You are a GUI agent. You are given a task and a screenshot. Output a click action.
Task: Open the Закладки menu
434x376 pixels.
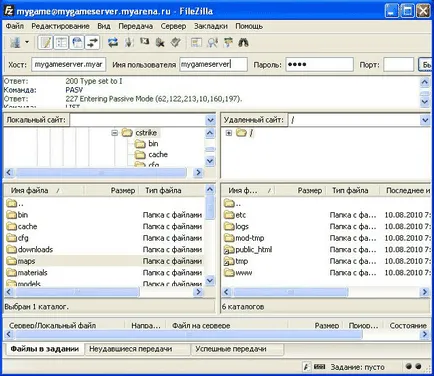click(211, 26)
